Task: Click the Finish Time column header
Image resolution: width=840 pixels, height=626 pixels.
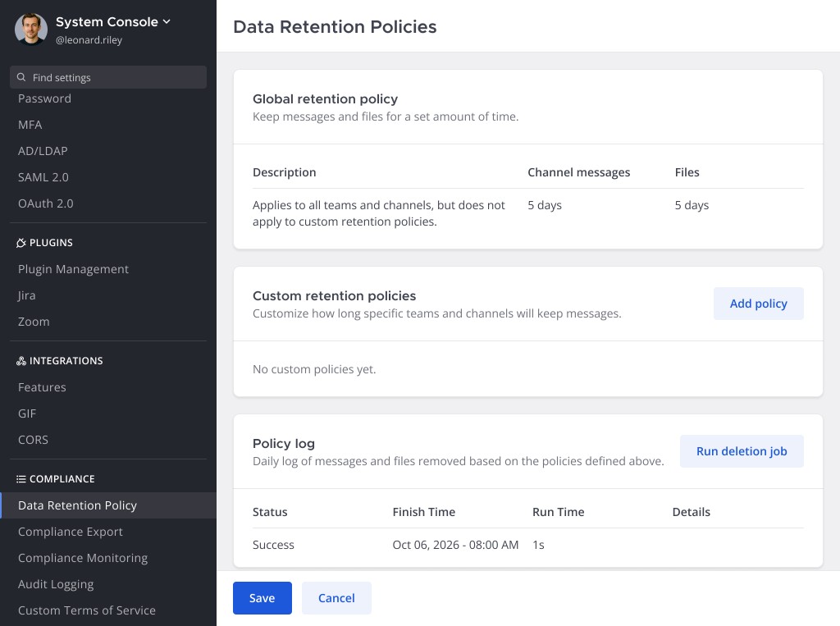Action: (x=424, y=513)
